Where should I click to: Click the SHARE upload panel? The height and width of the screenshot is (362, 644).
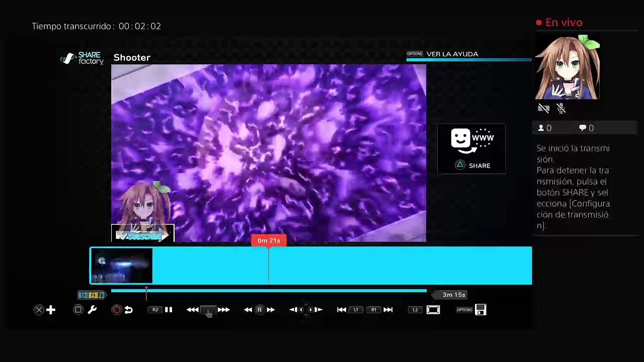[x=471, y=148]
